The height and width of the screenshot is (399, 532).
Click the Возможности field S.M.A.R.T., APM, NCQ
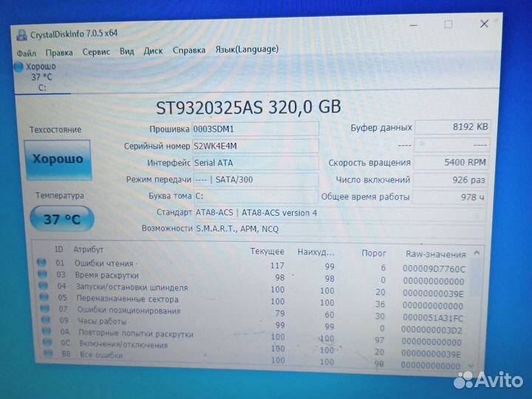point(340,229)
